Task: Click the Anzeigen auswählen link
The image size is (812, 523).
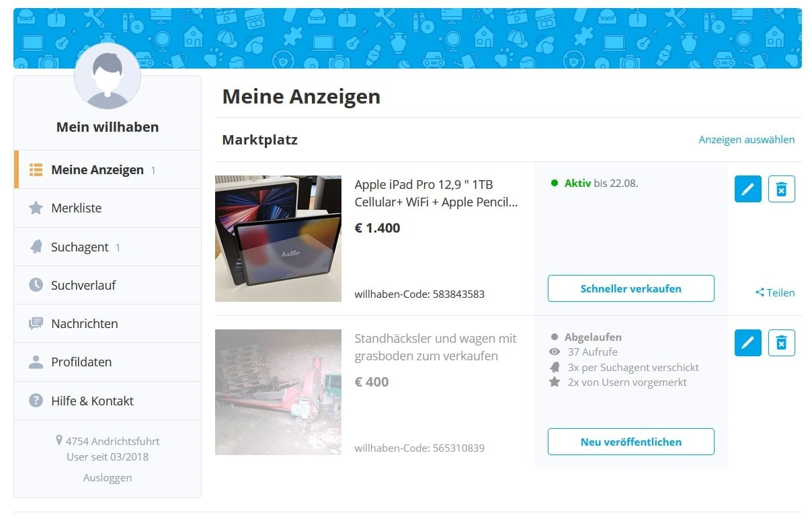Action: tap(746, 140)
